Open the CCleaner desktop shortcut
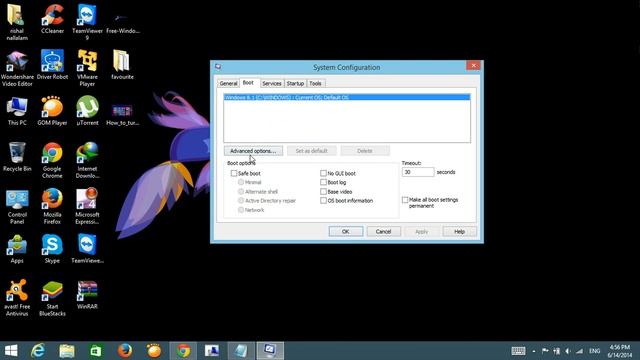Image resolution: width=640 pixels, height=360 pixels. [52, 19]
